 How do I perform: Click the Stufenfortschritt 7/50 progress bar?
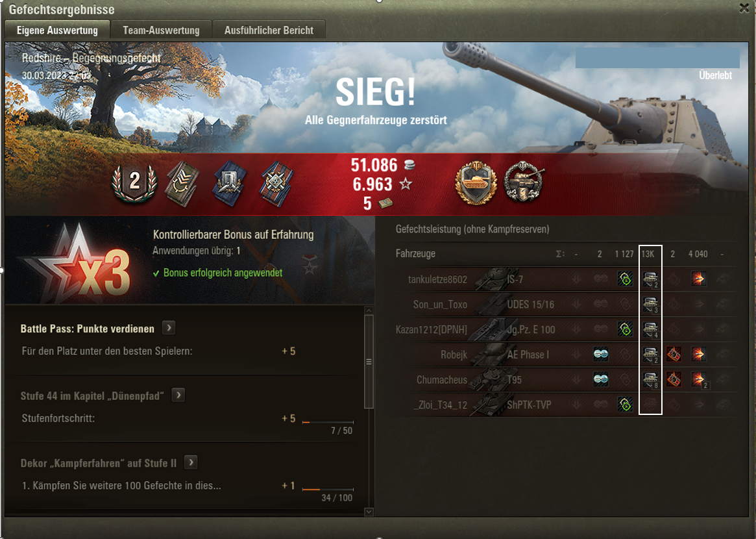click(x=328, y=422)
